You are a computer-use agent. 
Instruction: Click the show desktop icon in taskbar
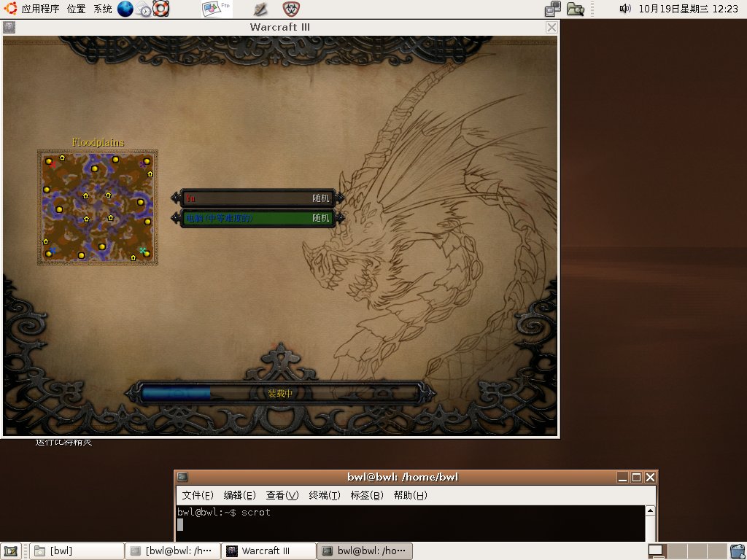coord(10,551)
